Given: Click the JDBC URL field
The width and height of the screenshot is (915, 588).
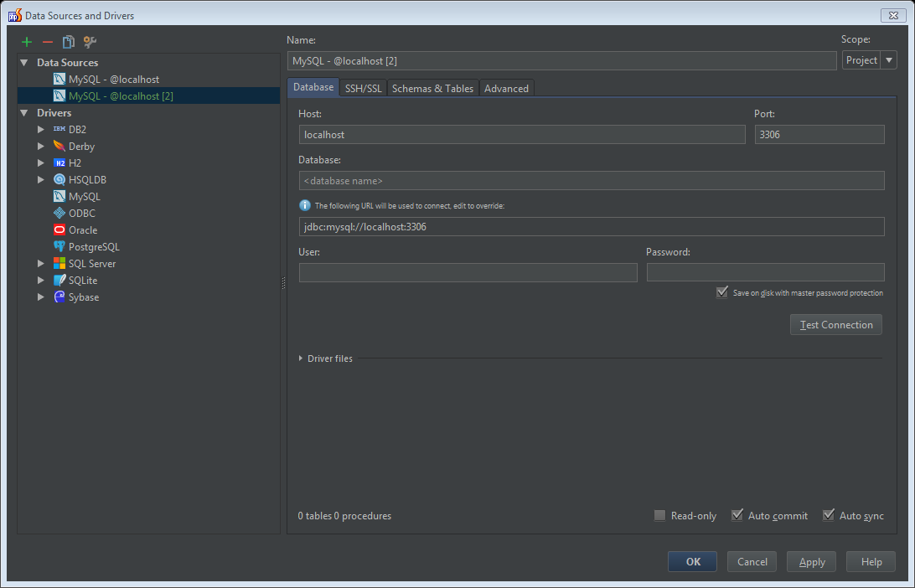Looking at the screenshot, I should coord(592,227).
